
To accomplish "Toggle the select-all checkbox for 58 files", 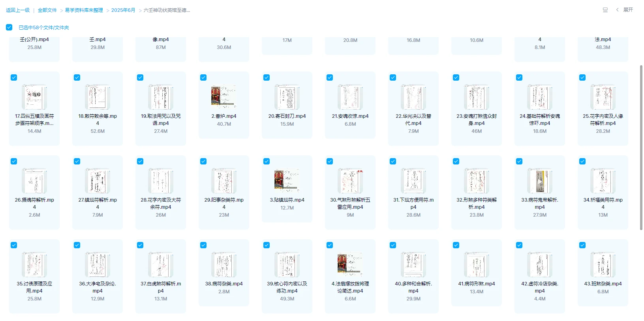I will pyautogui.click(x=9, y=27).
